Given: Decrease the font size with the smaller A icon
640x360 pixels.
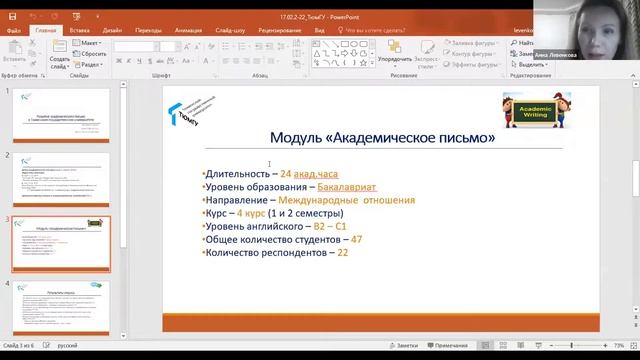Looking at the screenshot, I should 197,47.
